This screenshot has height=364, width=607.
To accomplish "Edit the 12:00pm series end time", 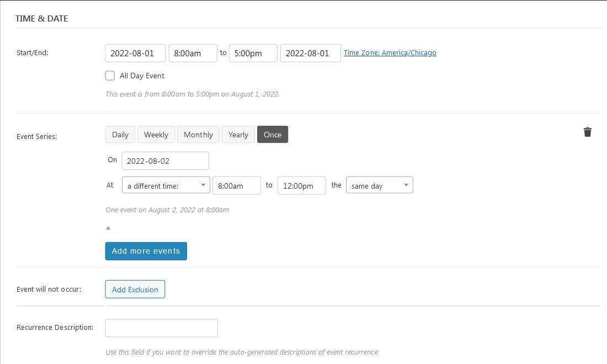I will (301, 186).
